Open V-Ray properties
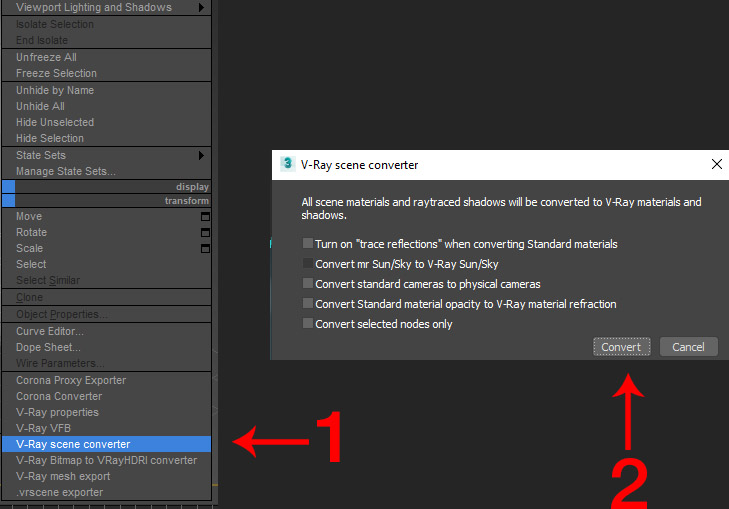The image size is (729, 509). point(106,412)
